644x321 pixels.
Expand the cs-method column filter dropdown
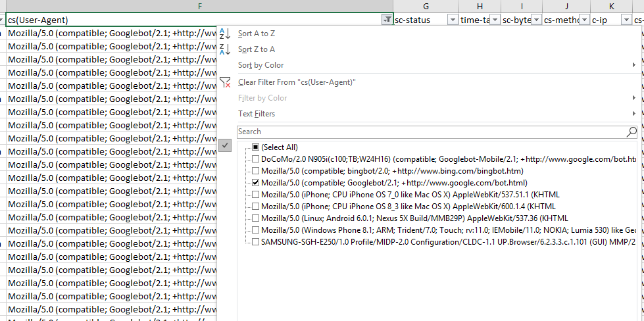tap(583, 20)
